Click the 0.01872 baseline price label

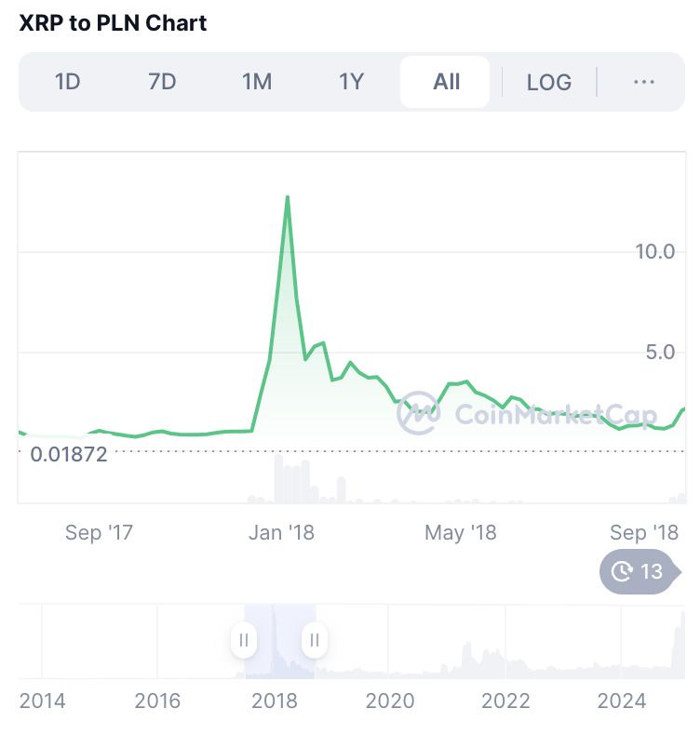(69, 455)
